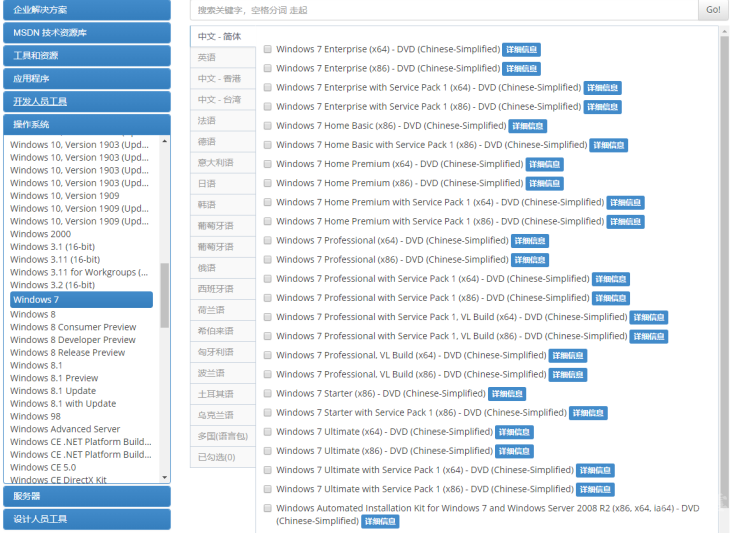Select checkbox for Windows 7 Starter (x86) DVD

268,393
